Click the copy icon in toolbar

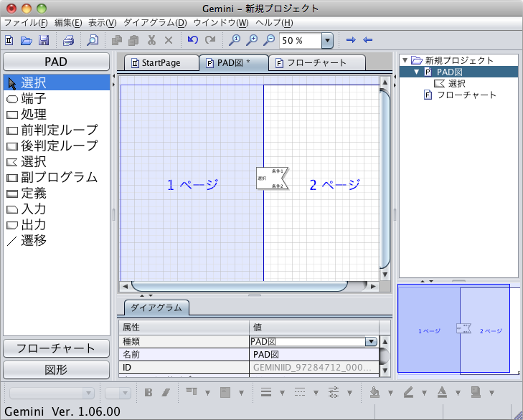[x=117, y=40]
